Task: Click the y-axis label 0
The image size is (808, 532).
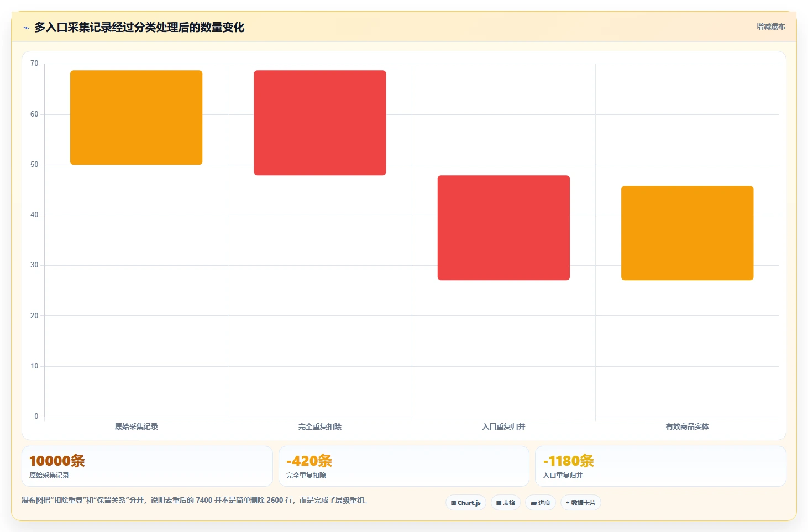Action: 36,417
